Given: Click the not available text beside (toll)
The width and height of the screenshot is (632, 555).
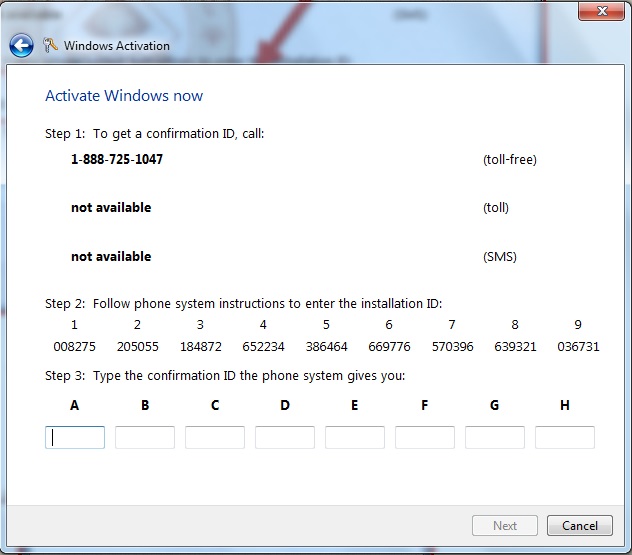Looking at the screenshot, I should tap(111, 208).
